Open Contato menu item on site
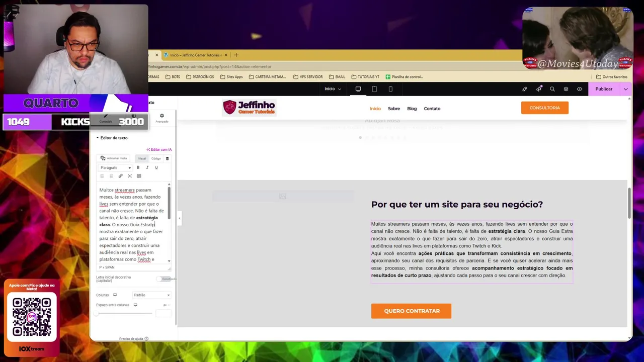Image resolution: width=644 pixels, height=362 pixels. pos(432,109)
